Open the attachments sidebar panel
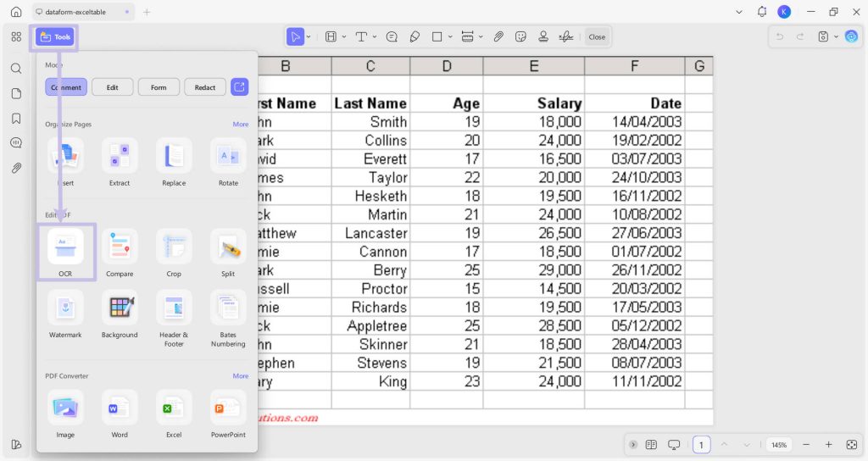 (16, 168)
